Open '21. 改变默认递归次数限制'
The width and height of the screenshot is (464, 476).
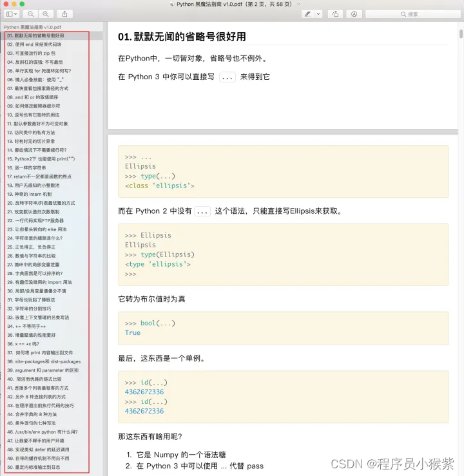[34, 211]
